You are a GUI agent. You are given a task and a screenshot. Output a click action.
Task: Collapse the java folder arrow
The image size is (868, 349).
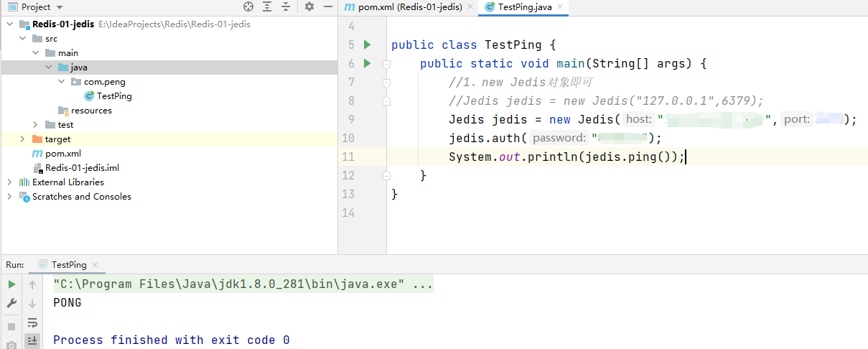click(x=48, y=67)
